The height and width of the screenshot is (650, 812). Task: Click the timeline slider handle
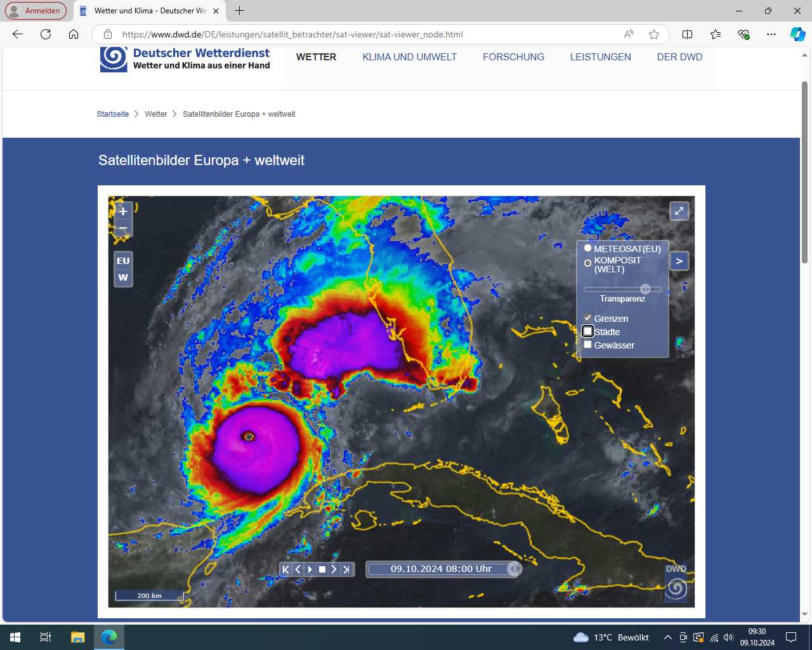pyautogui.click(x=514, y=569)
